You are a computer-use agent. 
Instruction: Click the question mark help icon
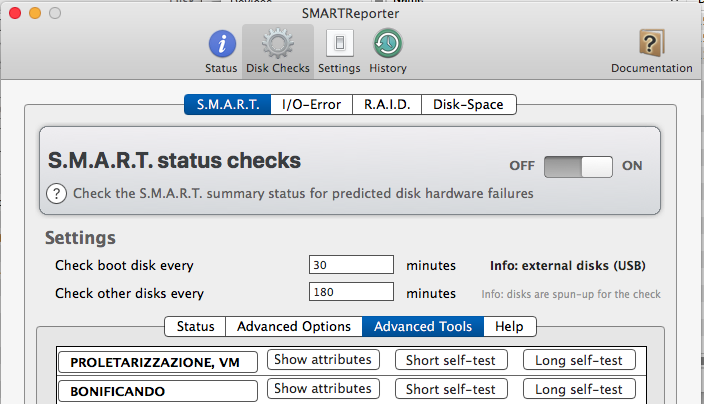57,194
